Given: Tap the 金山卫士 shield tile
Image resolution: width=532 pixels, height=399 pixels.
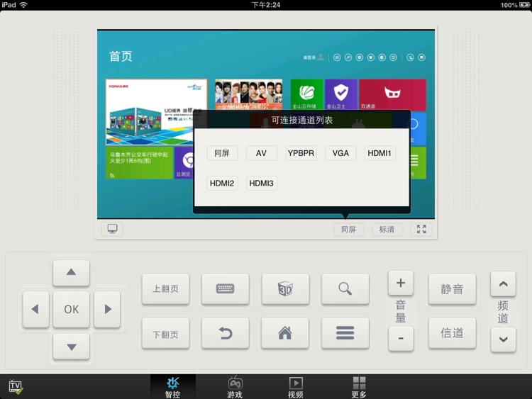Looking at the screenshot, I should (341, 94).
